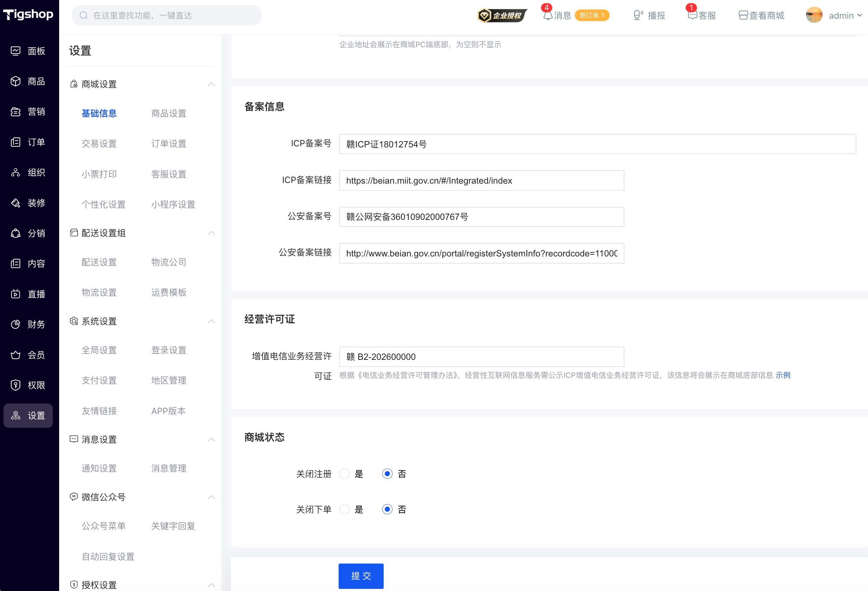Focus the ICP备案链接 input field
Viewport: 868px width, 591px height.
pos(482,180)
